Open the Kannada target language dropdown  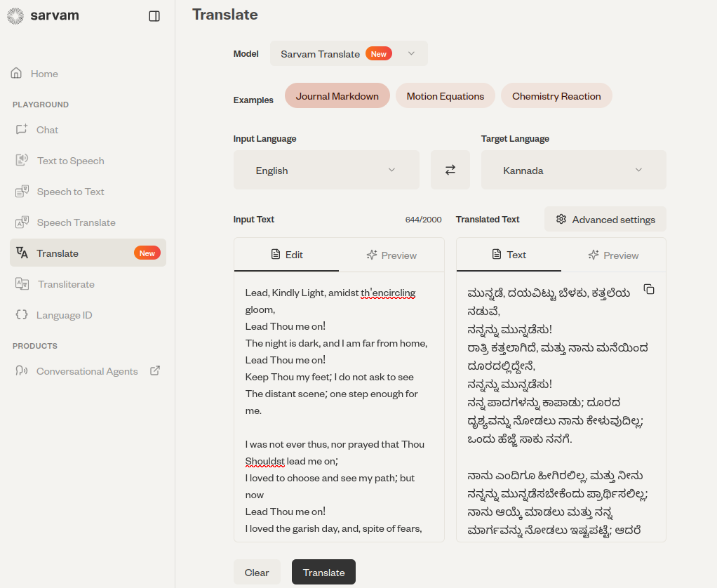[573, 170]
